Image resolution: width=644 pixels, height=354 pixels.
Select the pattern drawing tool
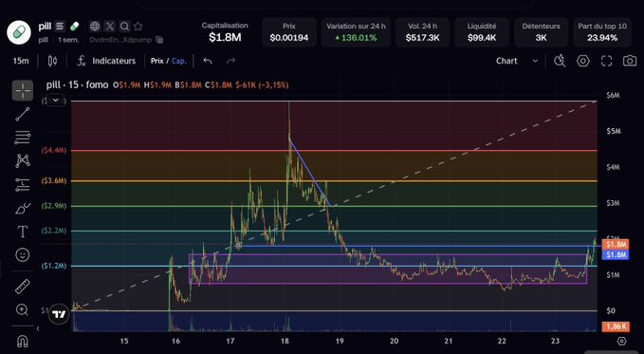[23, 160]
